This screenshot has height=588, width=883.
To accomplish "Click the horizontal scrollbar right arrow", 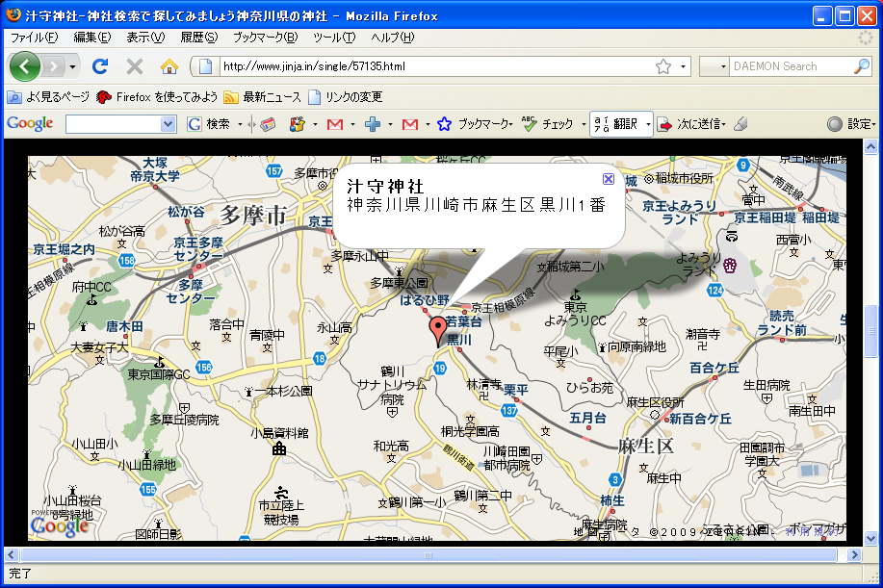I will click(855, 555).
